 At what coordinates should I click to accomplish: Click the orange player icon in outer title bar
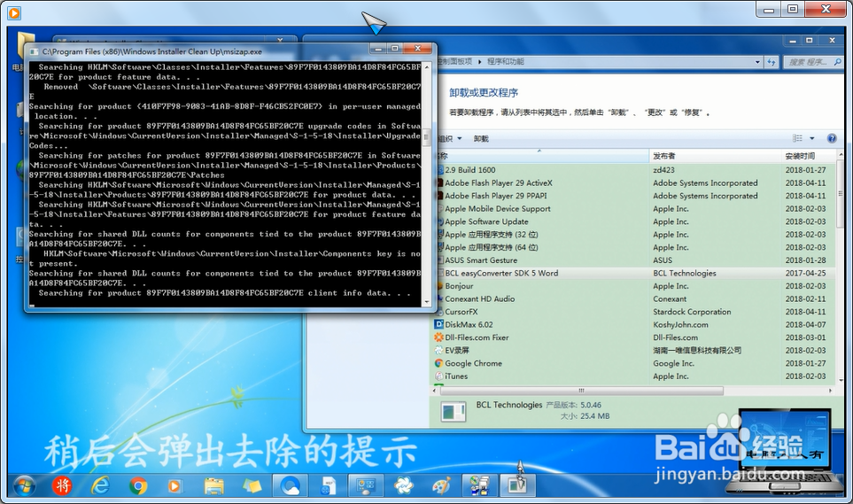(x=14, y=12)
